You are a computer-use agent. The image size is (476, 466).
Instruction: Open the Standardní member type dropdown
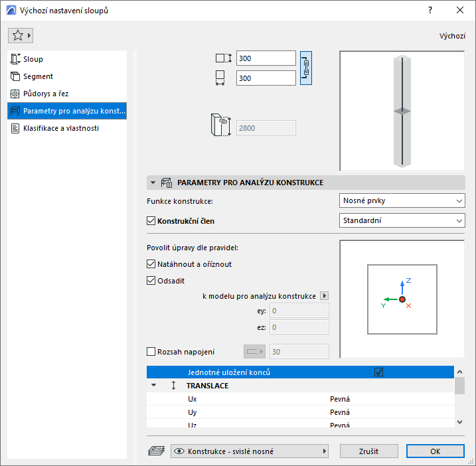(x=402, y=220)
